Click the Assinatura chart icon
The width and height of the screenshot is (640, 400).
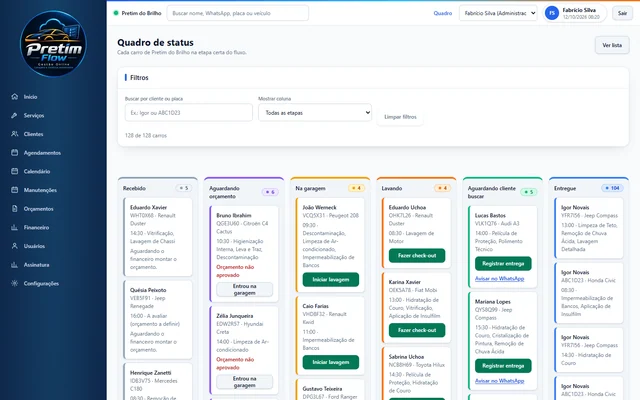[x=15, y=264]
